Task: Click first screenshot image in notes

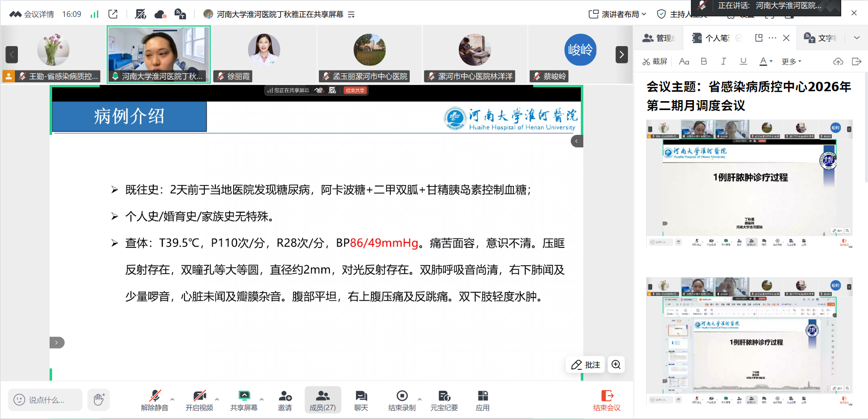Action: (749, 183)
